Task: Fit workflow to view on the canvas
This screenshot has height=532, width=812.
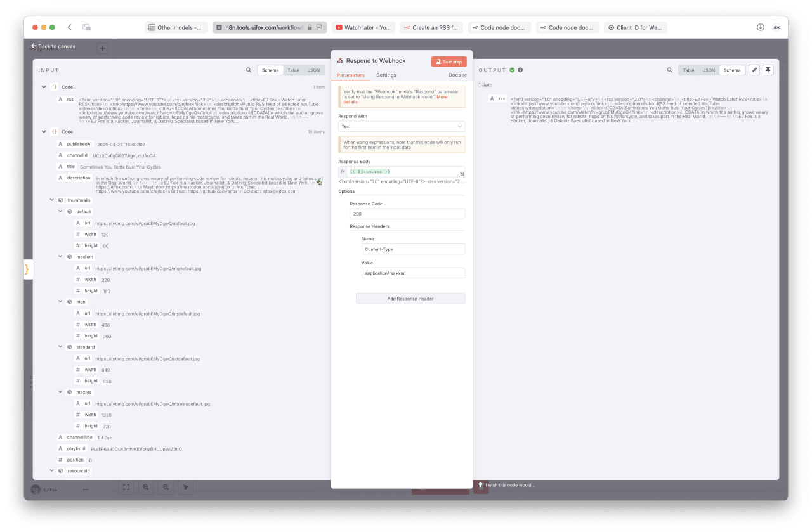Action: point(126,487)
